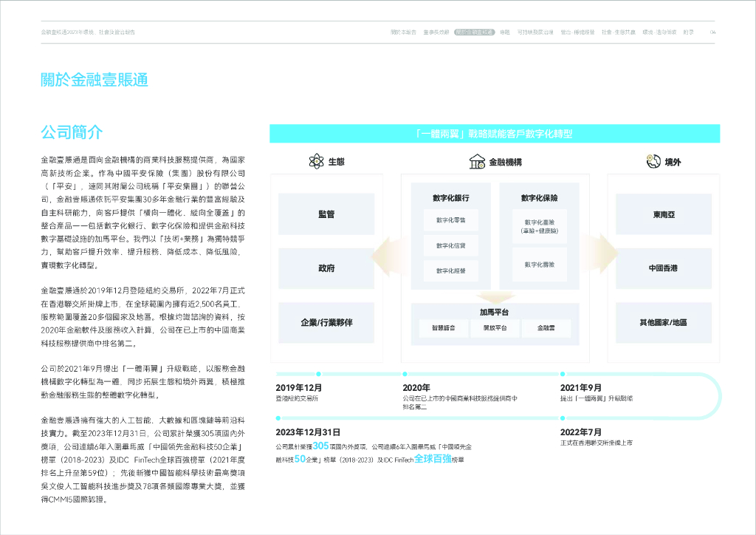Click the 數字化車險 tile
This screenshot has width=756, height=535.
tap(540, 226)
